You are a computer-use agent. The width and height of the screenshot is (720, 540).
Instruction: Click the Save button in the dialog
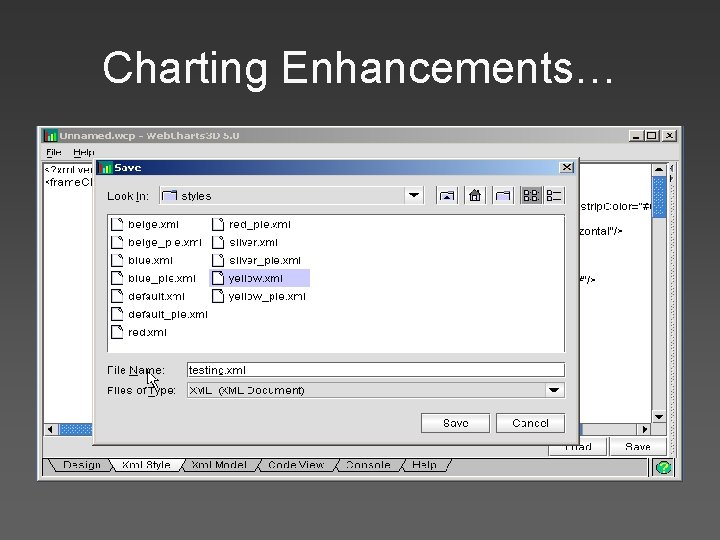(x=455, y=423)
